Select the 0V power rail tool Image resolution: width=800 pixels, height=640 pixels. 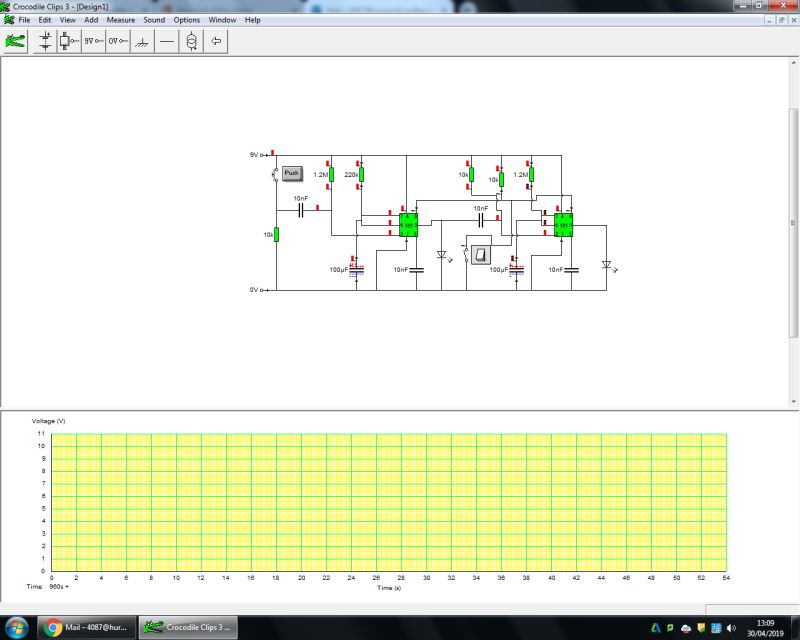point(117,41)
